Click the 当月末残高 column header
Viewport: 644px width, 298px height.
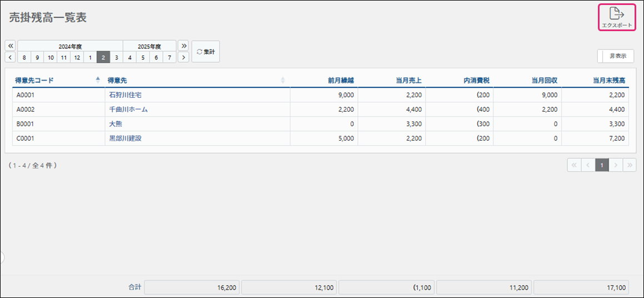609,80
